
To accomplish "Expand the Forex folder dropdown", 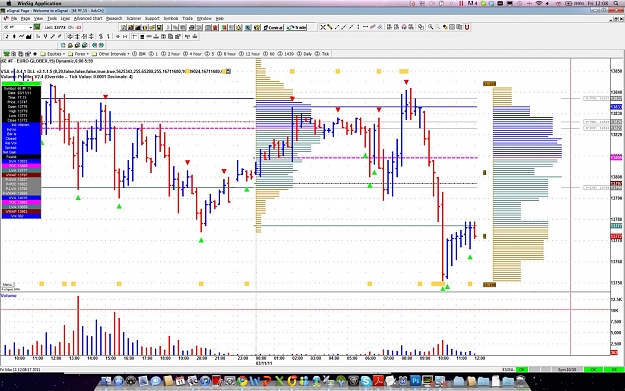I will (x=81, y=54).
